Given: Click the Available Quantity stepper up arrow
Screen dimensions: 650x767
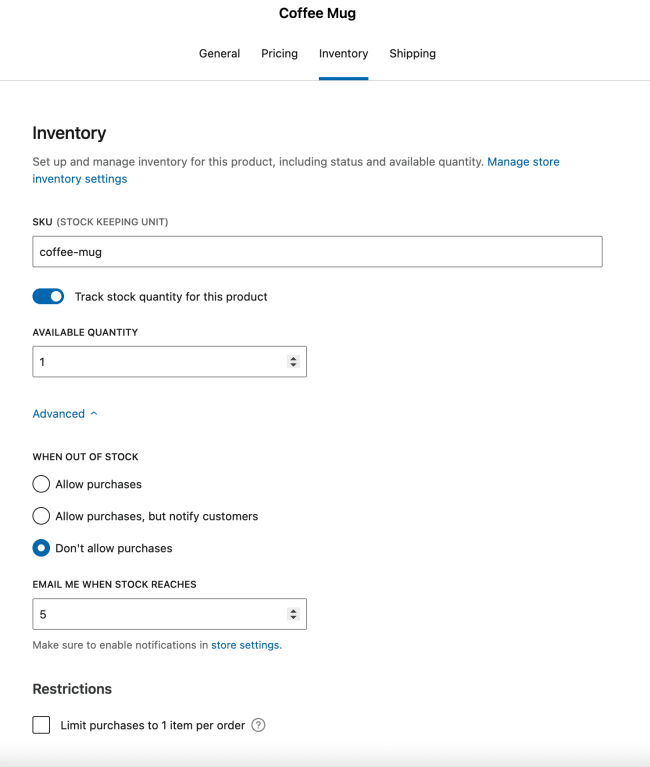Looking at the screenshot, I should [293, 358].
